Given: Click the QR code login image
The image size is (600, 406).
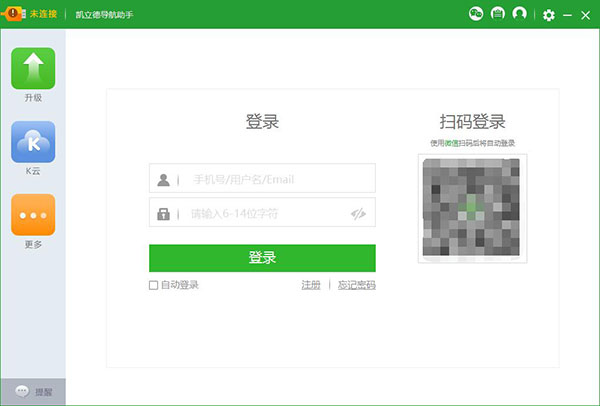Looking at the screenshot, I should point(472,208).
